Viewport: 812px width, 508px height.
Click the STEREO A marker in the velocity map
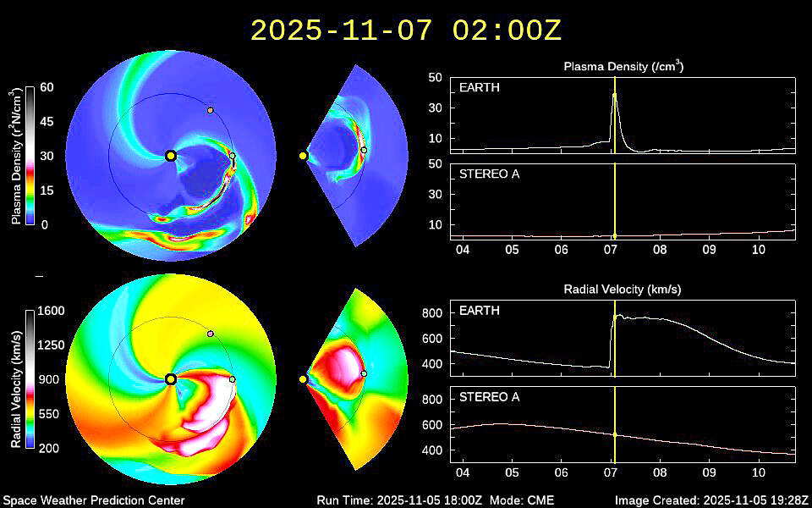click(211, 334)
